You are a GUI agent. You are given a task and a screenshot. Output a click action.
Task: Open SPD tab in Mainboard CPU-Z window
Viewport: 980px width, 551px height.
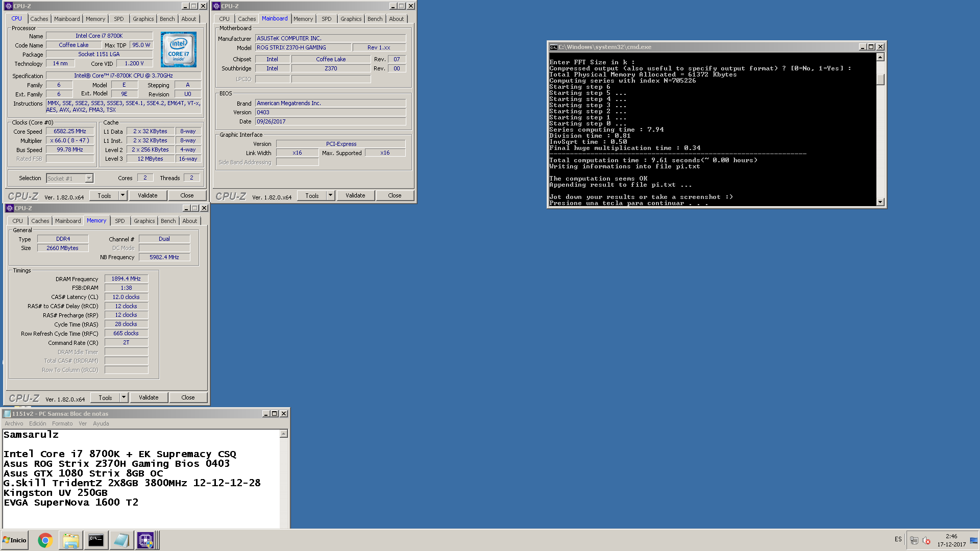(x=327, y=19)
